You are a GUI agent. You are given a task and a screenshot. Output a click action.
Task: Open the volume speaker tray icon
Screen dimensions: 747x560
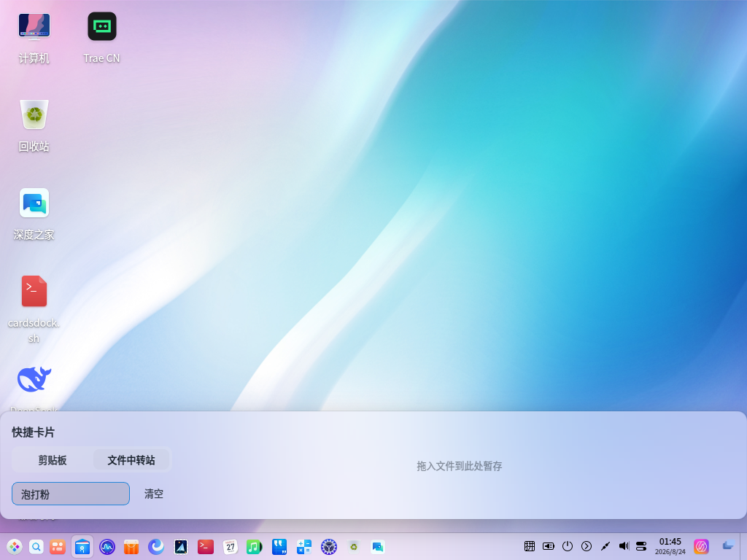624,546
